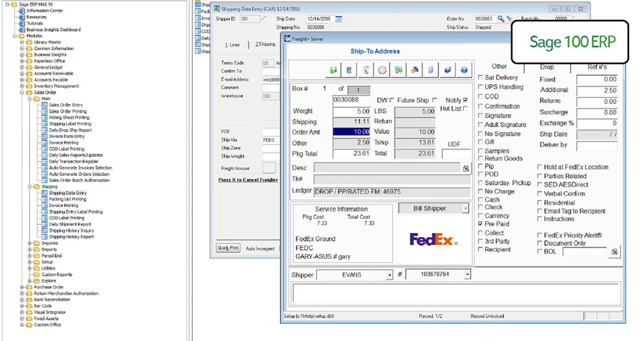644x341 pixels.
Task: Click the printer icon in Freight+ toolbar
Action: (x=448, y=70)
